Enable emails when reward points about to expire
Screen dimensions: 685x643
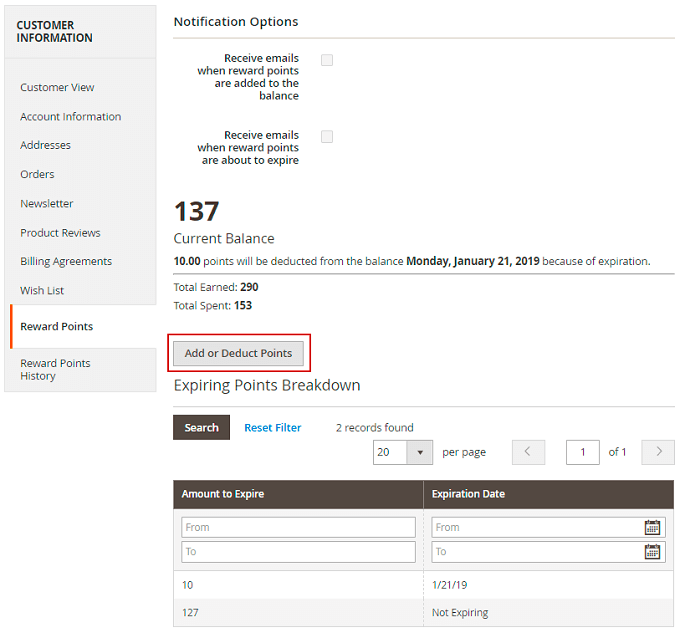327,137
